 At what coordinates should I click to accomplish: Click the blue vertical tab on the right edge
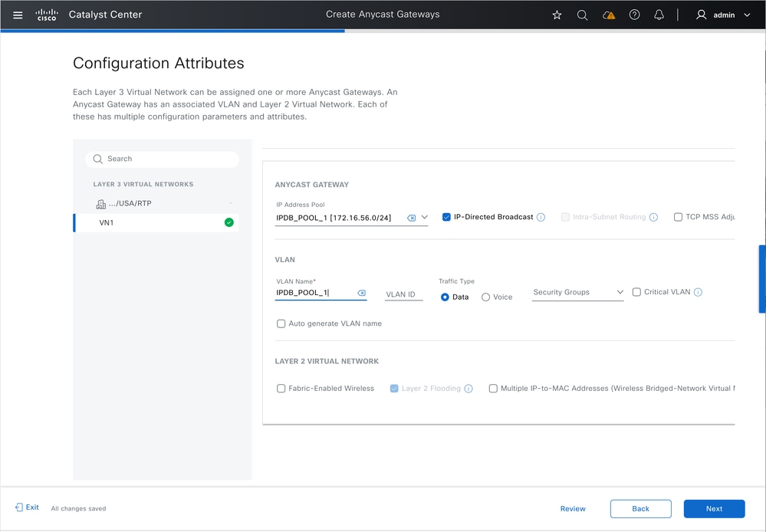pos(762,279)
